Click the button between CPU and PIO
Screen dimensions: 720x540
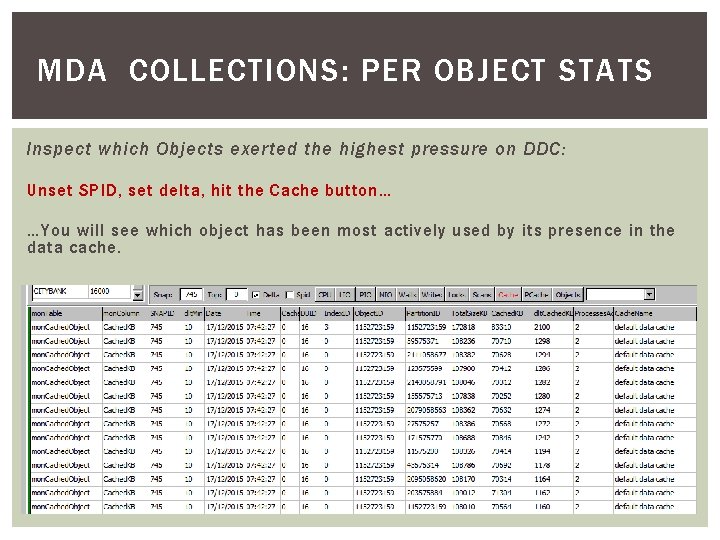coord(345,295)
